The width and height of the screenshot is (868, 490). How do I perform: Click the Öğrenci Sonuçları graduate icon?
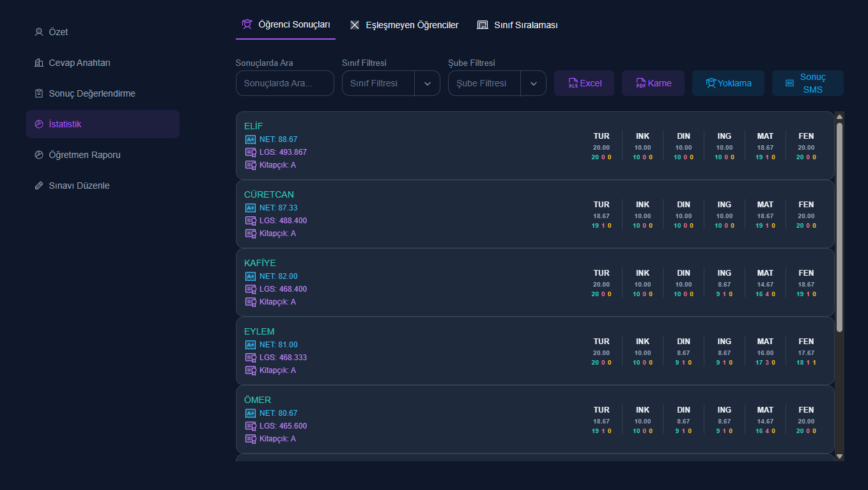[x=247, y=24]
